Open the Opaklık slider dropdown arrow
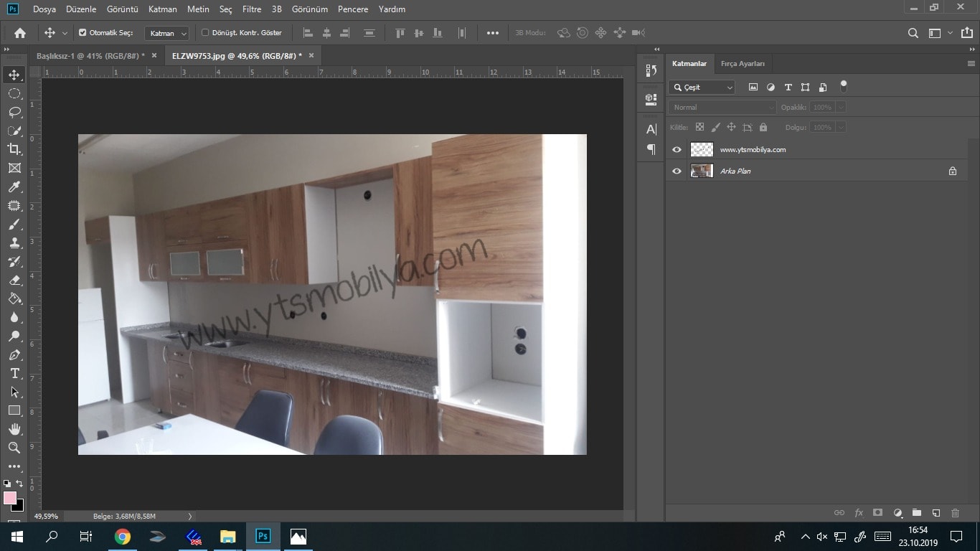Viewport: 980px width, 551px height. click(841, 107)
